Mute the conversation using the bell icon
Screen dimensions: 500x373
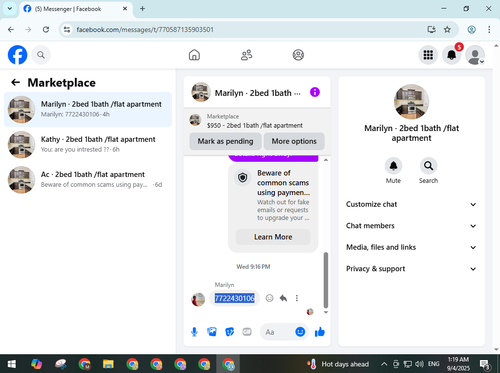393,166
